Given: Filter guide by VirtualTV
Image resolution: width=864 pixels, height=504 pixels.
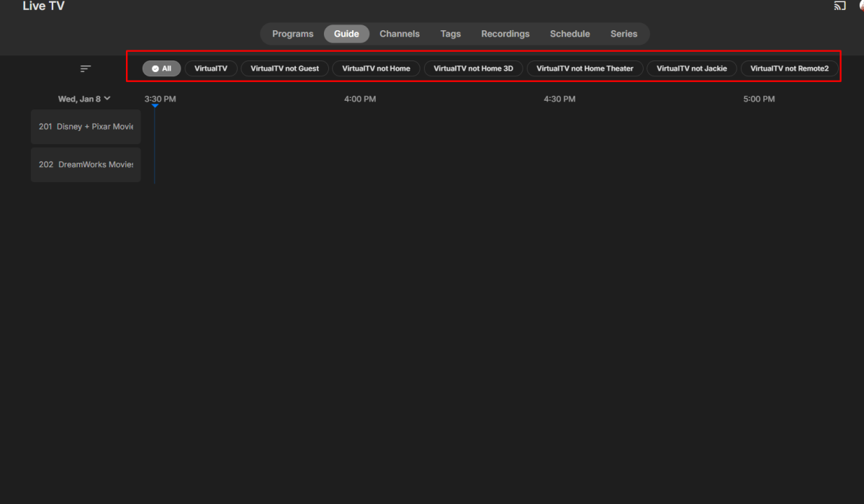Looking at the screenshot, I should coord(211,68).
